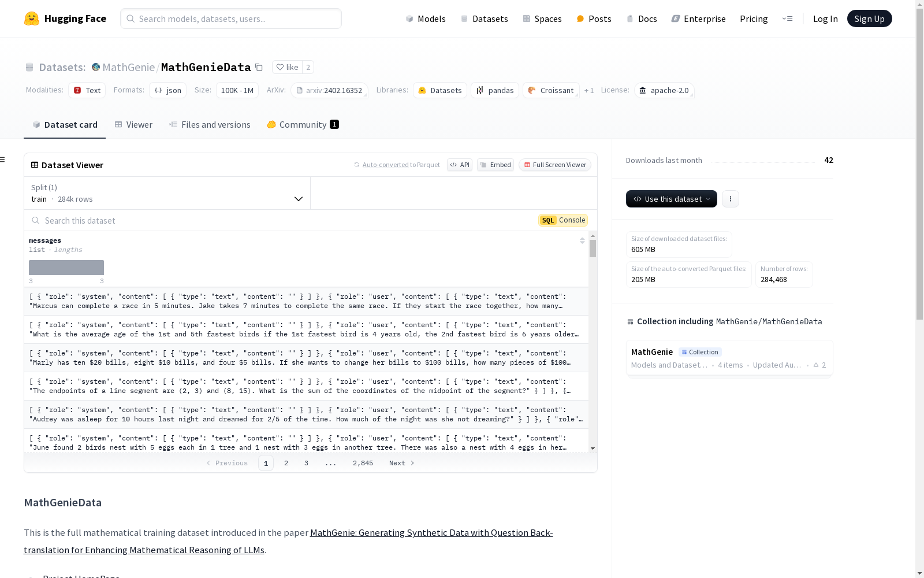Click the row starting 'Marly has ten $20 bills'

point(306,358)
